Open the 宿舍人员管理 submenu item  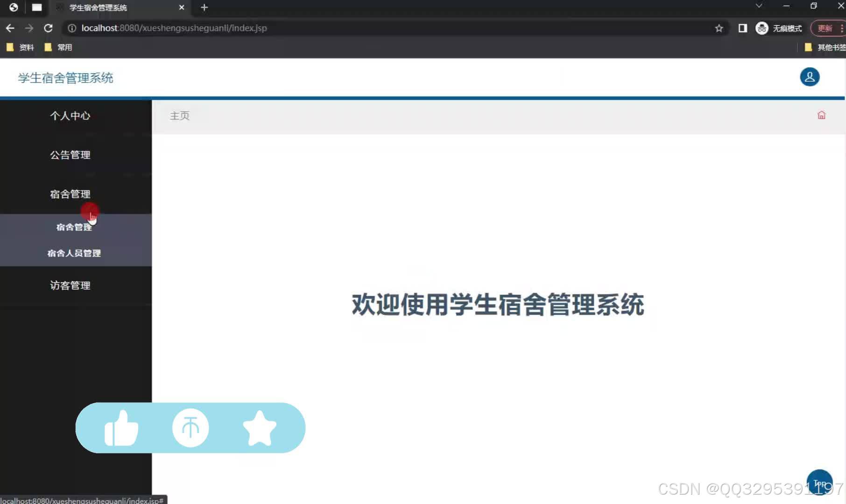pos(74,253)
